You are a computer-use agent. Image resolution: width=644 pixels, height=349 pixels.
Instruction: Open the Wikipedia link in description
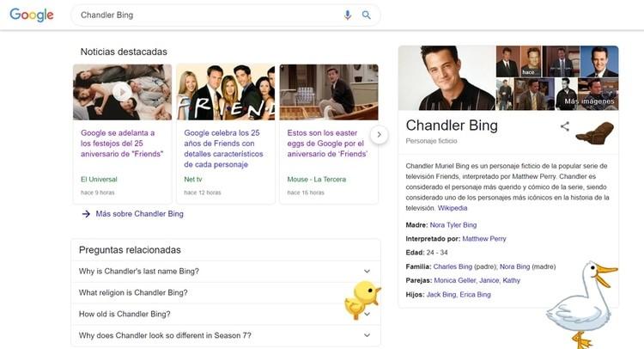[453, 208]
